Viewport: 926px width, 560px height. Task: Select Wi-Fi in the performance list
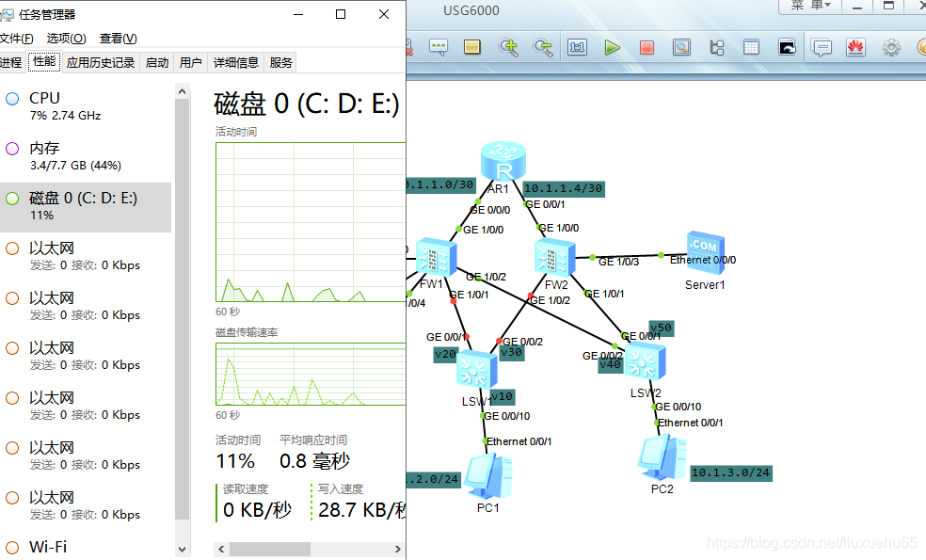(86, 547)
